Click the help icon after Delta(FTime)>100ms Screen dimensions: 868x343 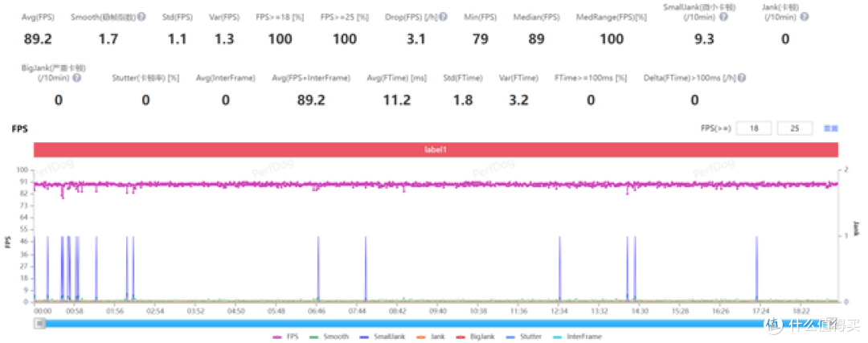(x=741, y=78)
